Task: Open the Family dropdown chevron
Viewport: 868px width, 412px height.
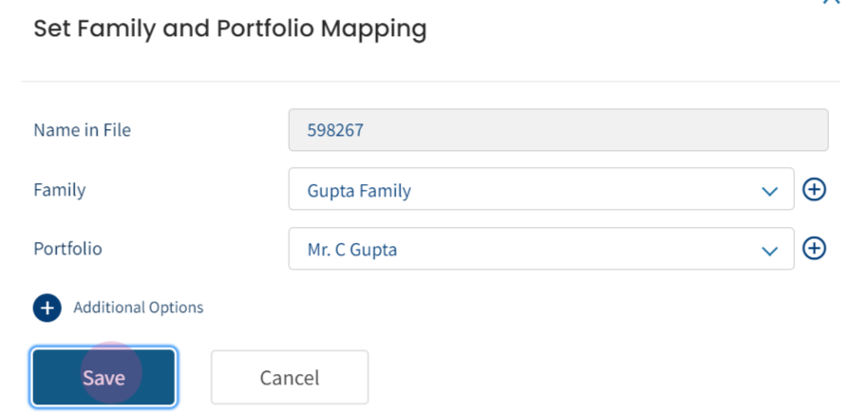Action: pyautogui.click(x=769, y=192)
